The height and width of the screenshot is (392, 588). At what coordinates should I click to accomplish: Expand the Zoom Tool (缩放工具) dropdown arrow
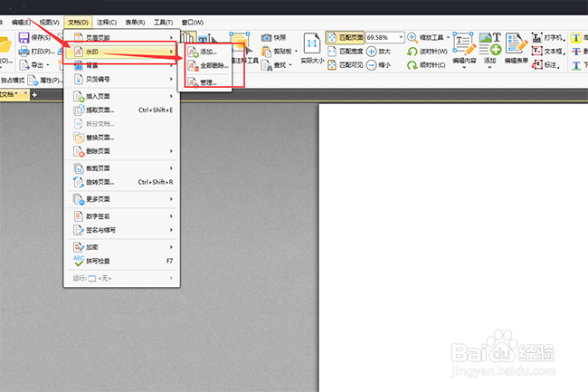pyautogui.click(x=448, y=37)
